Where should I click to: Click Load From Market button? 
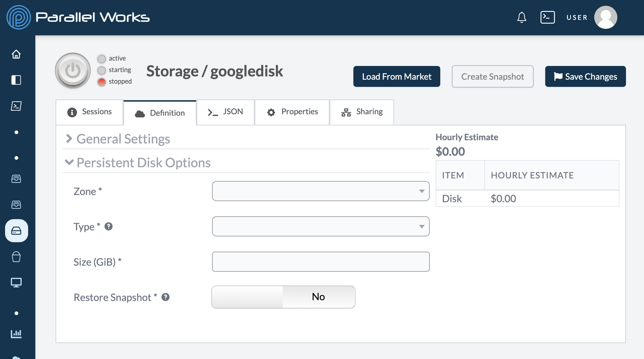(397, 76)
